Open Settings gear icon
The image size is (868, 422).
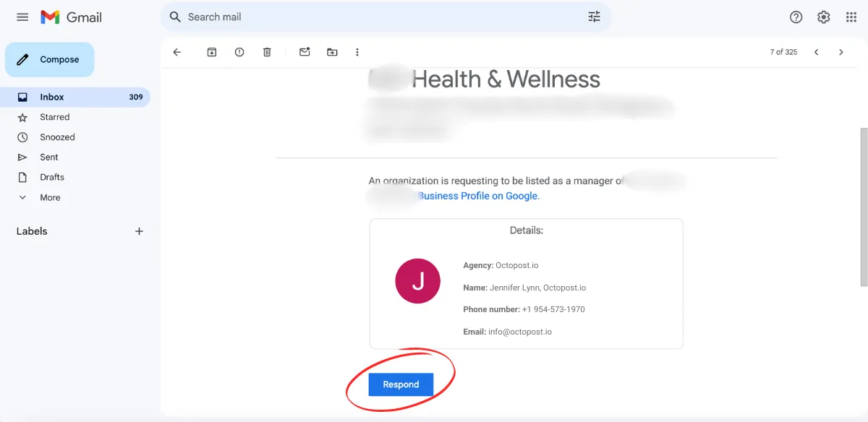click(824, 17)
